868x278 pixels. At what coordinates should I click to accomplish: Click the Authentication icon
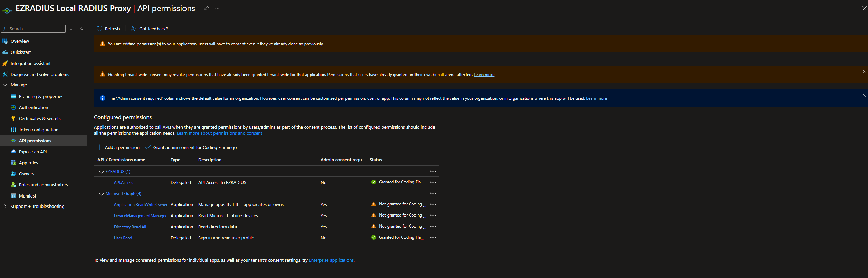pos(13,107)
